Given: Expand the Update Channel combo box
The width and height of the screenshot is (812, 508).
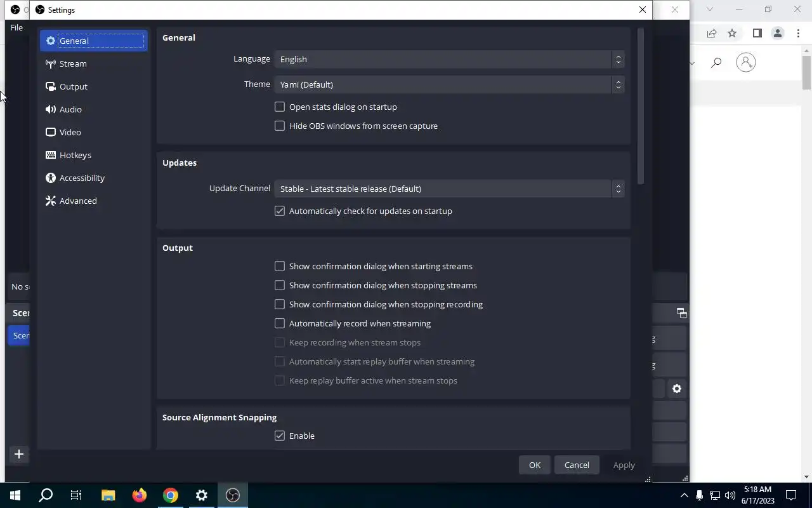Looking at the screenshot, I should coord(449,189).
